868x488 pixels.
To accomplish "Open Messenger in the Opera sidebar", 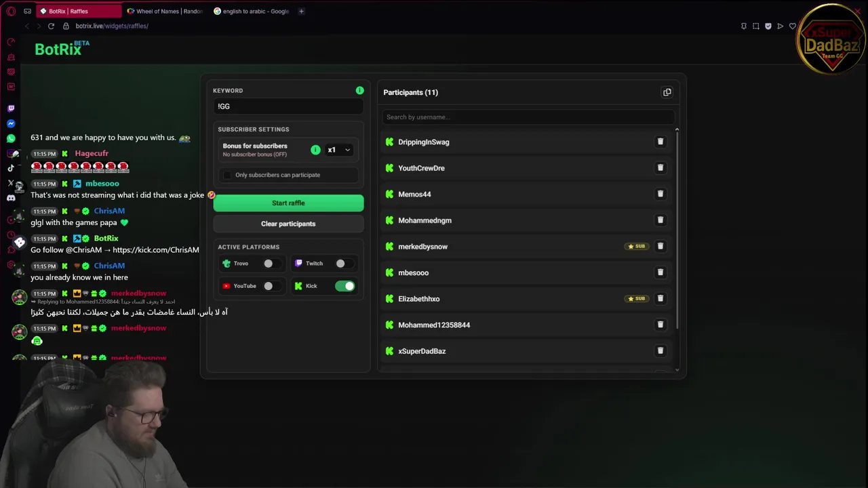I will click(11, 123).
